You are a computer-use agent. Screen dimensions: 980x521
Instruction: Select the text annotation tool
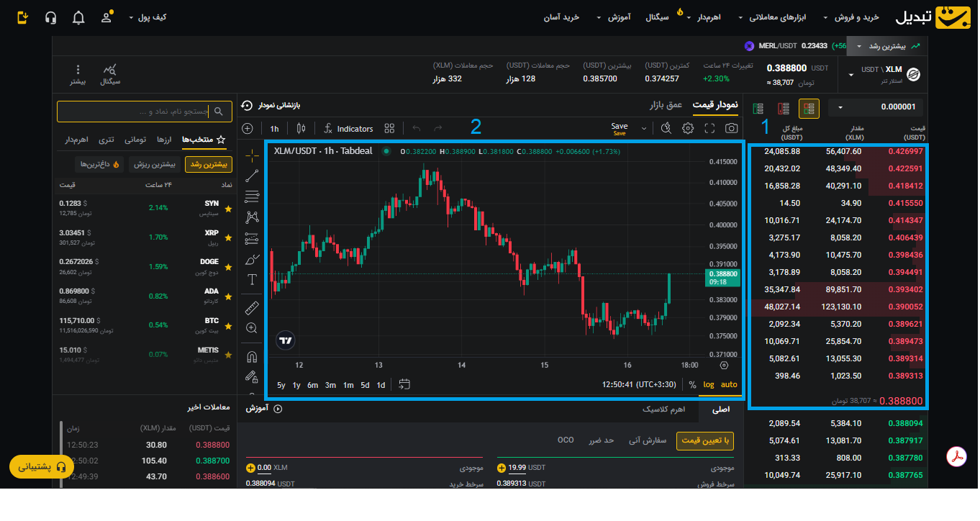pyautogui.click(x=251, y=280)
